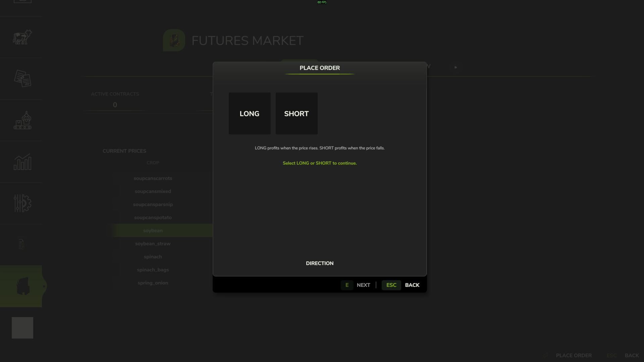Image resolution: width=644 pixels, height=362 pixels.
Task: Open the contracts documents sidebar page
Action: [x=22, y=78]
